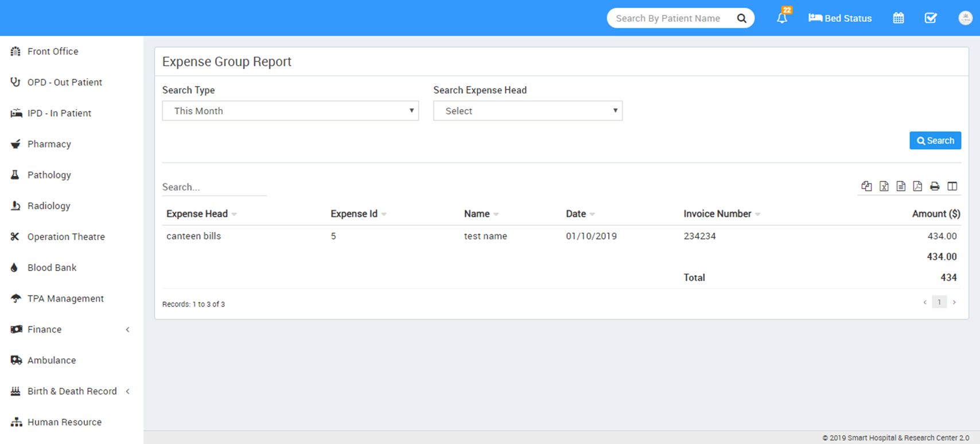This screenshot has height=444, width=980.
Task: Export the report to Excel
Action: pos(884,186)
